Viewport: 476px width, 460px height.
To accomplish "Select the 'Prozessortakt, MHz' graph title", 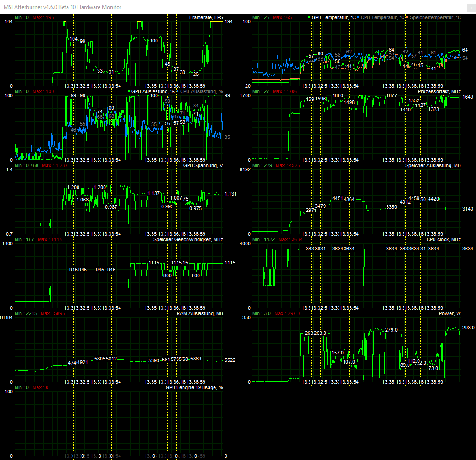I will (439, 91).
